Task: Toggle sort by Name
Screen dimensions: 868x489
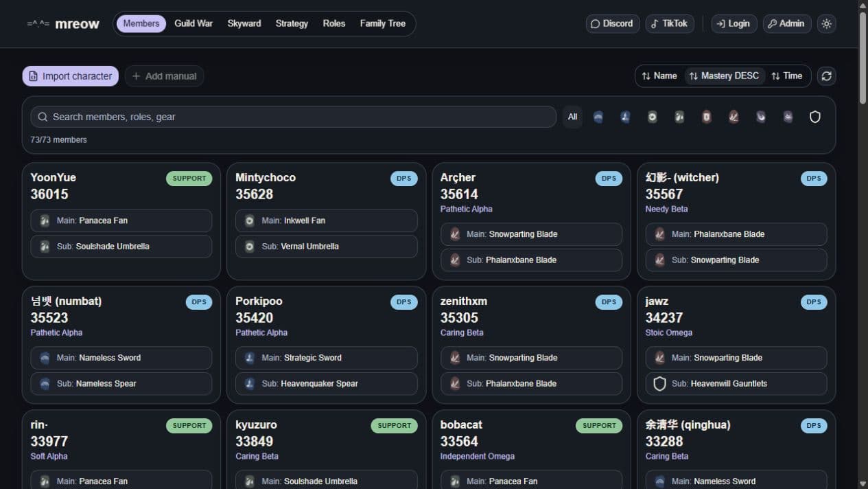Action: (659, 76)
